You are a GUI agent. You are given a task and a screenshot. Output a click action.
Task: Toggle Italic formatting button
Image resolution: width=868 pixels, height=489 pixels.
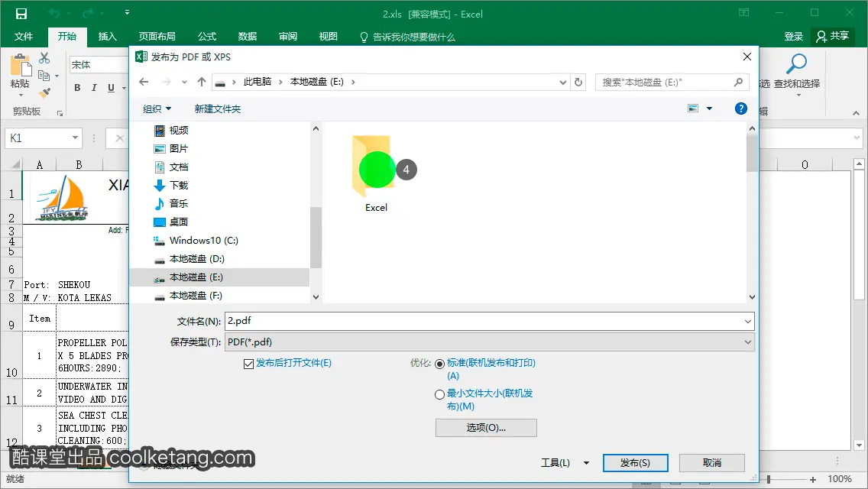pyautogui.click(x=94, y=88)
